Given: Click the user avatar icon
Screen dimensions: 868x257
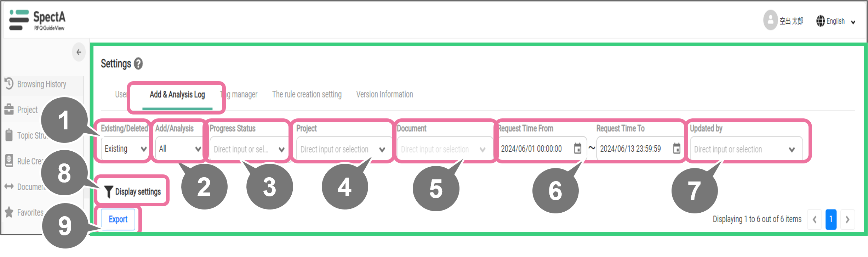Looking at the screenshot, I should pyautogui.click(x=770, y=21).
